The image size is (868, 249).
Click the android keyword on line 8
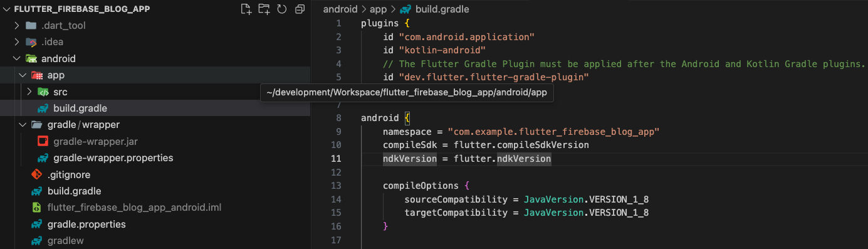point(380,118)
